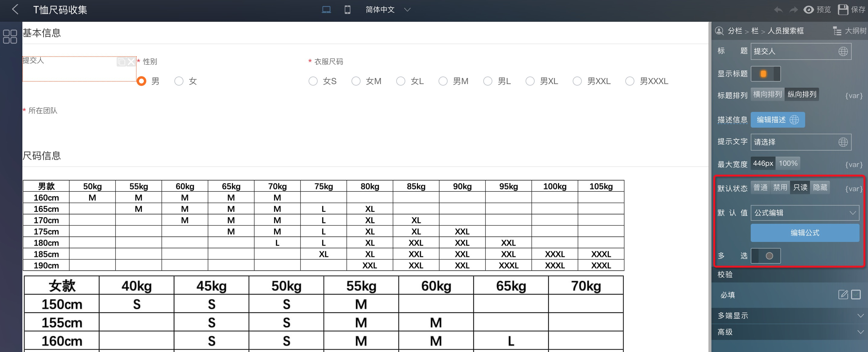Click the back arrow icon
The width and height of the screenshot is (868, 352).
click(15, 9)
